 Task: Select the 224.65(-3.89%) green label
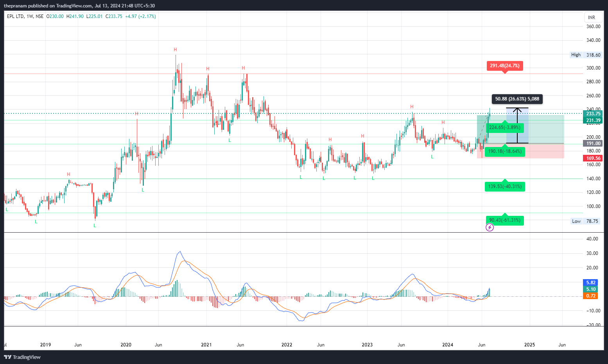(x=505, y=127)
